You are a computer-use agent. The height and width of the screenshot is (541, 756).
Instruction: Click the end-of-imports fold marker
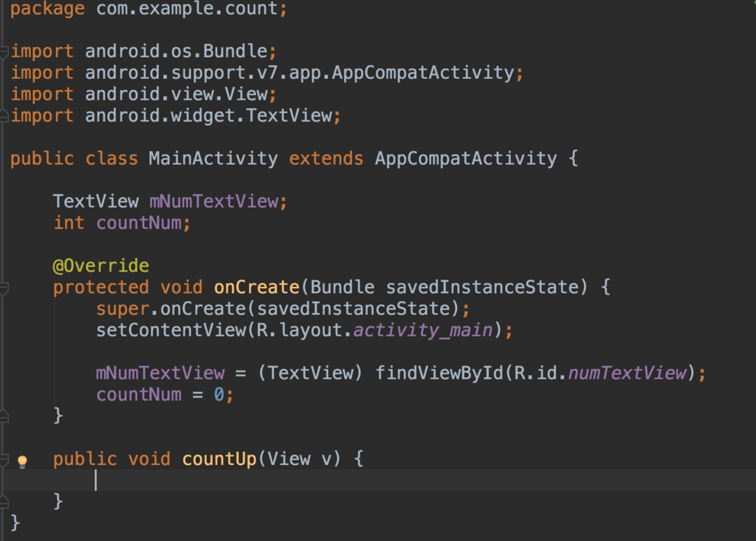(4, 116)
